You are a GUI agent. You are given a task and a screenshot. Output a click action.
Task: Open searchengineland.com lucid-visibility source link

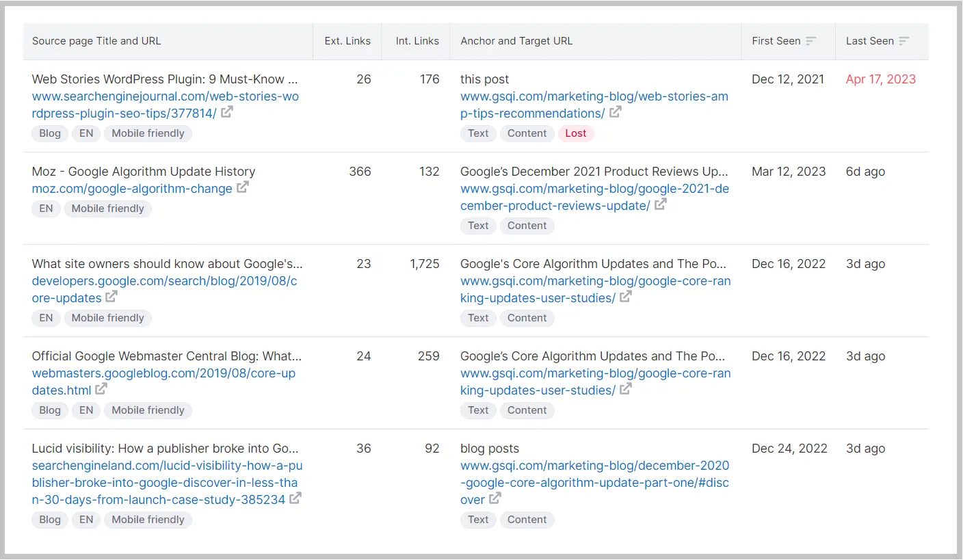pyautogui.click(x=168, y=483)
